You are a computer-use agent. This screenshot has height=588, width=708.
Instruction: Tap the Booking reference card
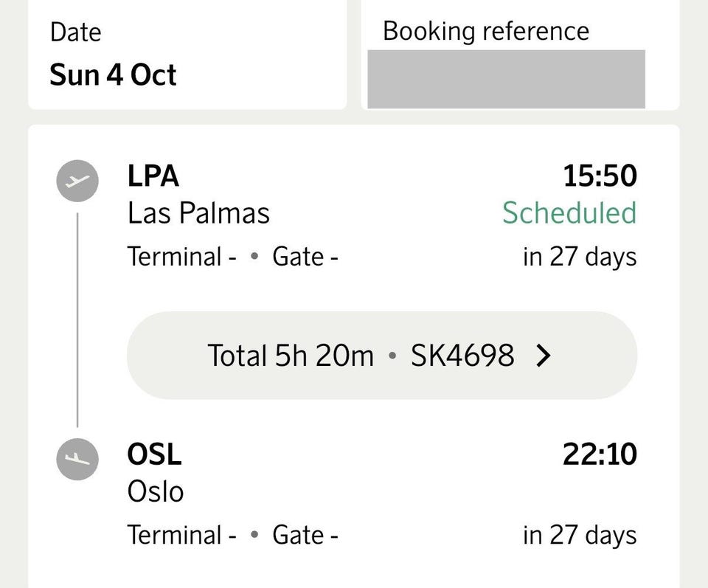coord(520,54)
